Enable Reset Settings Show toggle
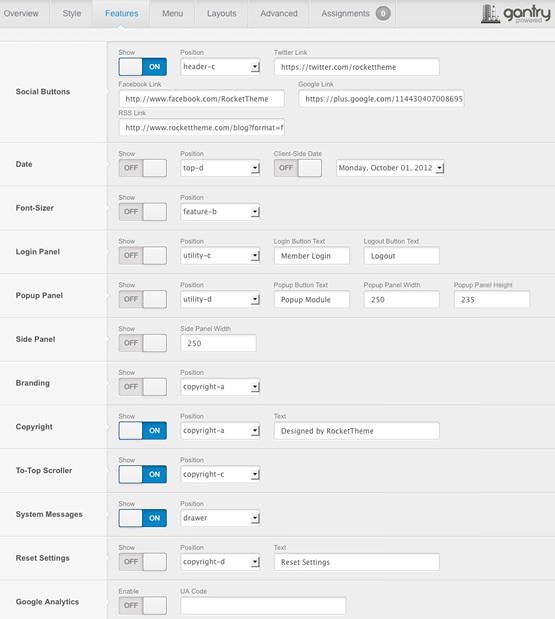555x619 pixels. 142,562
